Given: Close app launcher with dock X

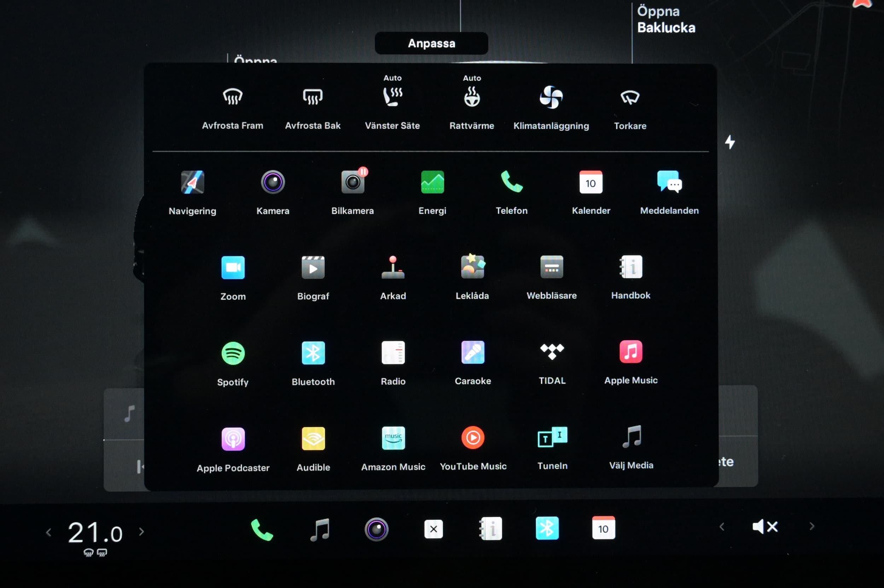Looking at the screenshot, I should pyautogui.click(x=433, y=529).
